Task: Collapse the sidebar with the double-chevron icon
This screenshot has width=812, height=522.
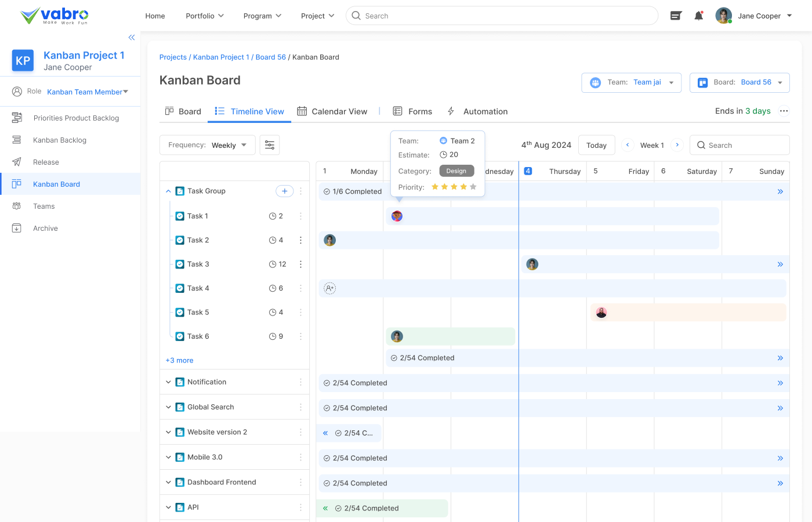Action: 131,37
